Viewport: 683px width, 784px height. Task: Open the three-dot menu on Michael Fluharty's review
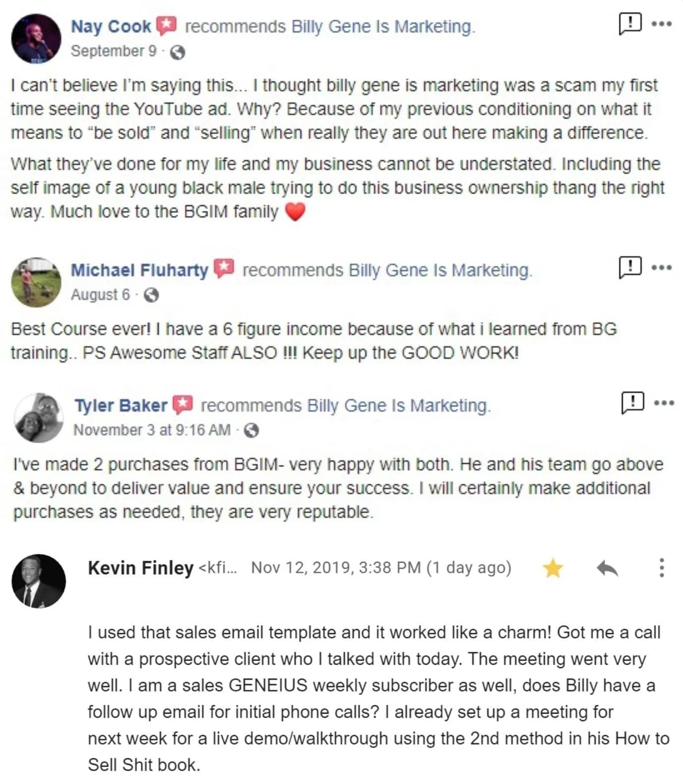click(662, 268)
